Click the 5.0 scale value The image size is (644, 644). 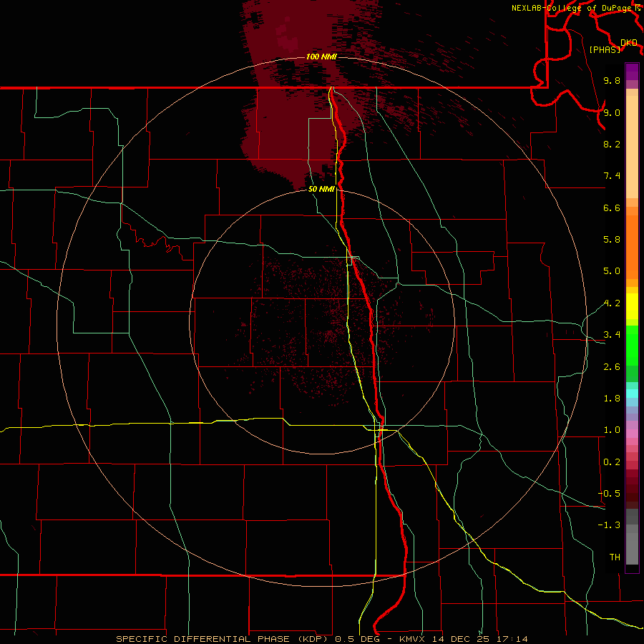tap(612, 271)
